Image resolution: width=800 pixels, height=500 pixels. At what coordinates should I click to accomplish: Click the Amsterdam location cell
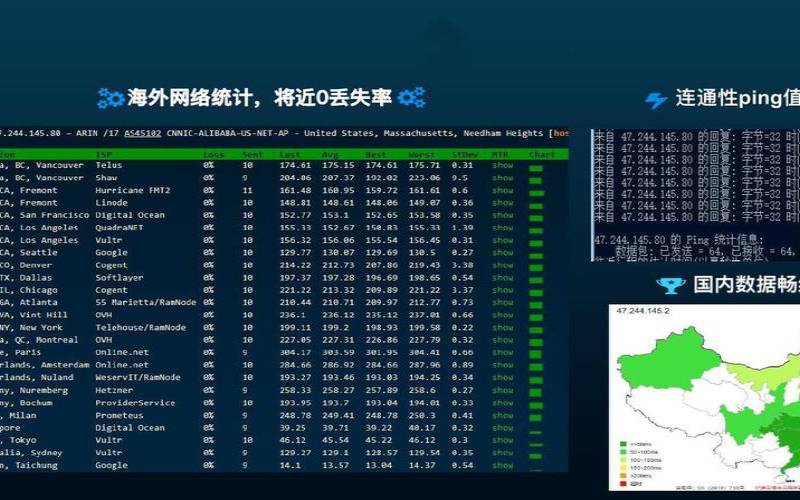click(44, 365)
